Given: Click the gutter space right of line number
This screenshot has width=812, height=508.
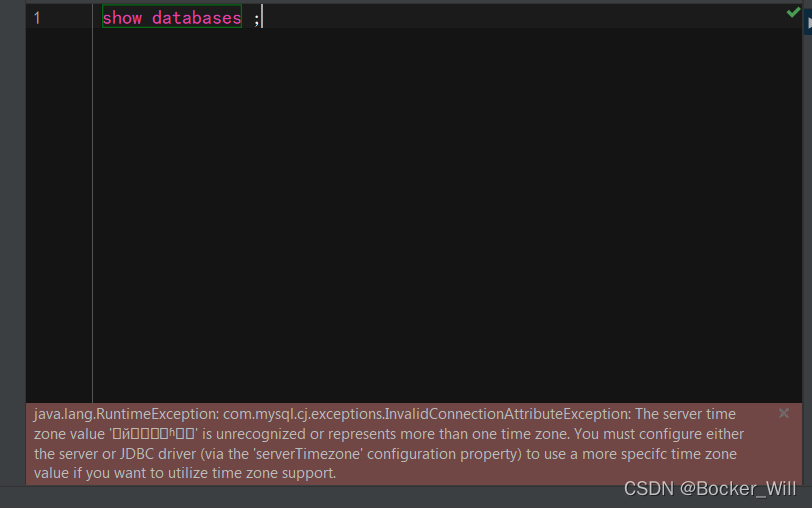Looking at the screenshot, I should point(66,18).
